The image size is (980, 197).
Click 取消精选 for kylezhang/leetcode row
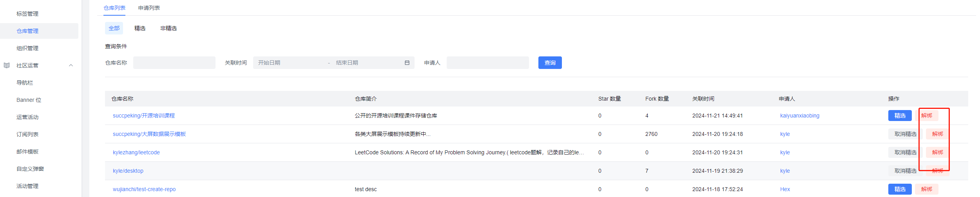tap(906, 152)
